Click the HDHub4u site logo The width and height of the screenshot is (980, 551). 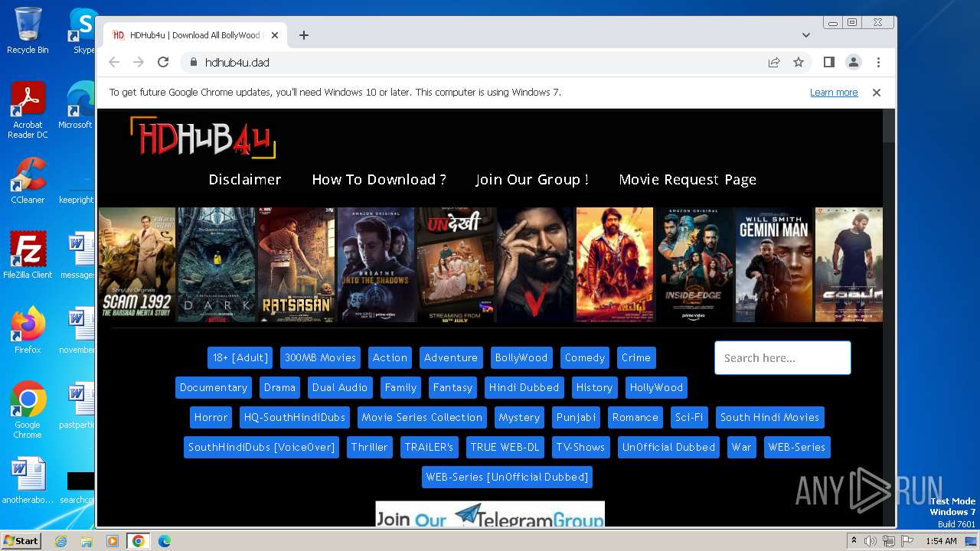click(x=203, y=138)
